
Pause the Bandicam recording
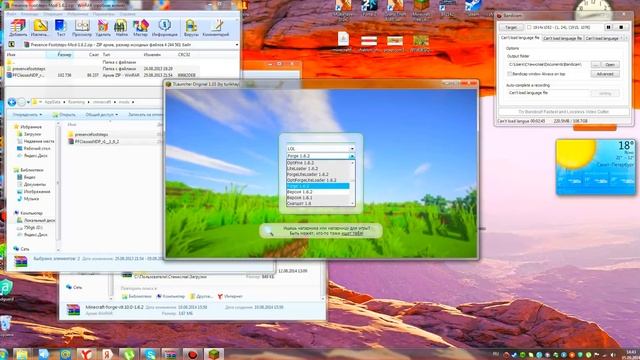[609, 27]
